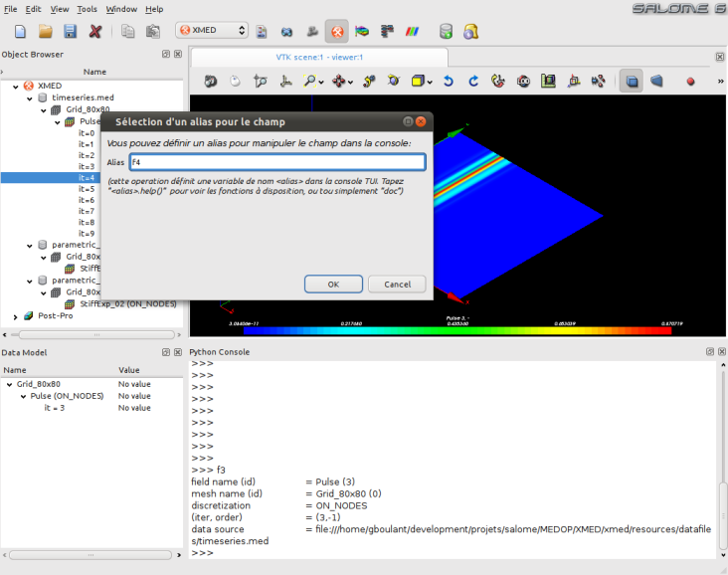Click OK in the alias dialog
The height and width of the screenshot is (575, 728).
coord(333,285)
